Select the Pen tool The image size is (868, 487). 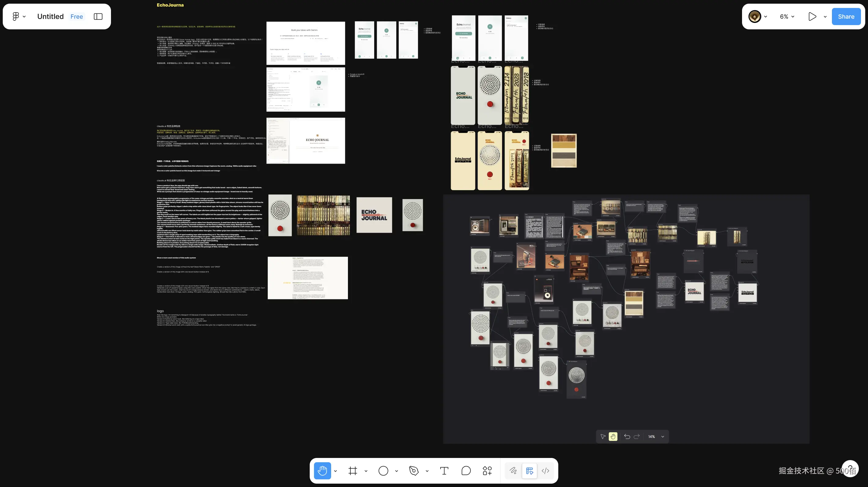click(413, 470)
